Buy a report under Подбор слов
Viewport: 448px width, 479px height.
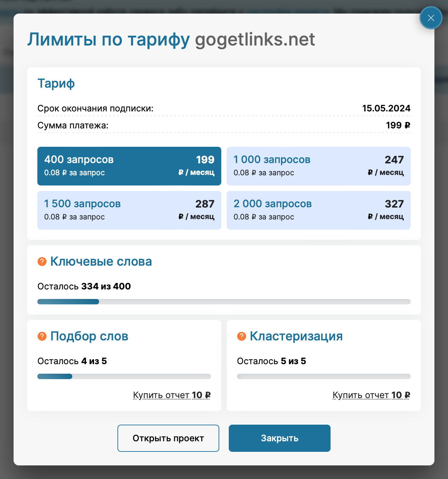point(172,395)
